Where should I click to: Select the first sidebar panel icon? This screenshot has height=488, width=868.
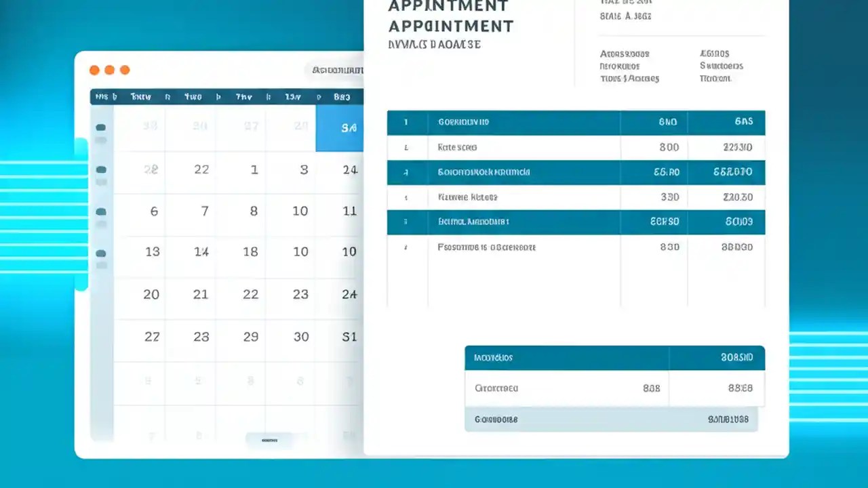point(100,127)
